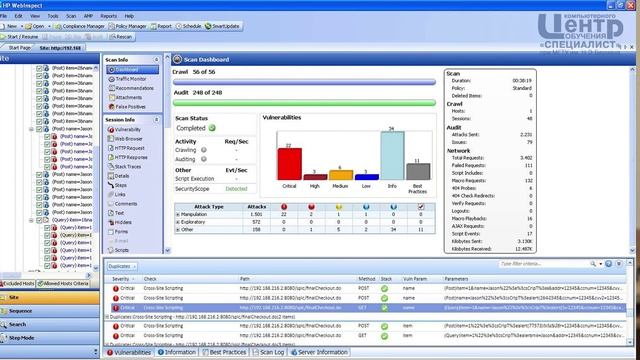Click the Open folder toolbar icon
This screenshot has width=640, height=360.
(28, 26)
